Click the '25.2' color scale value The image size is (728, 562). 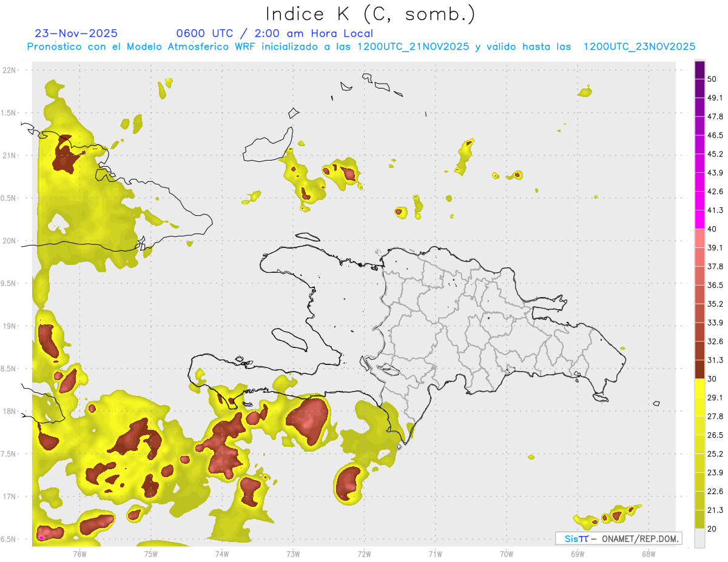point(715,454)
